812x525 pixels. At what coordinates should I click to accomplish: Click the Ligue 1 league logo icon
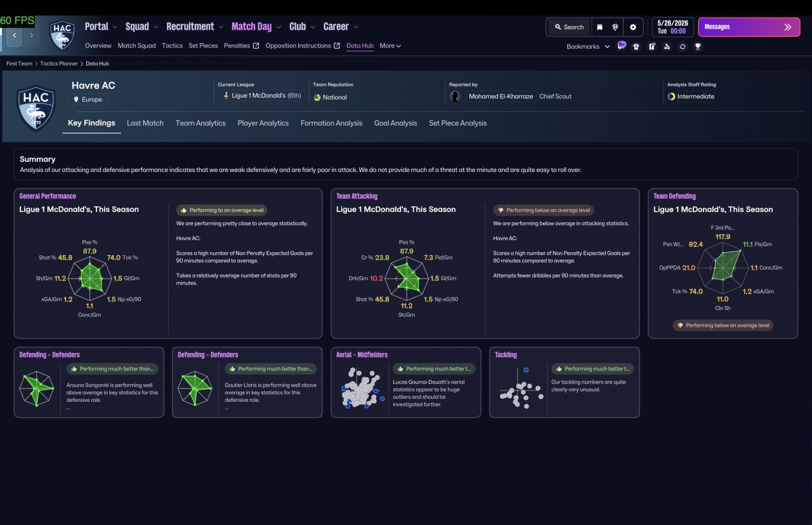click(225, 96)
